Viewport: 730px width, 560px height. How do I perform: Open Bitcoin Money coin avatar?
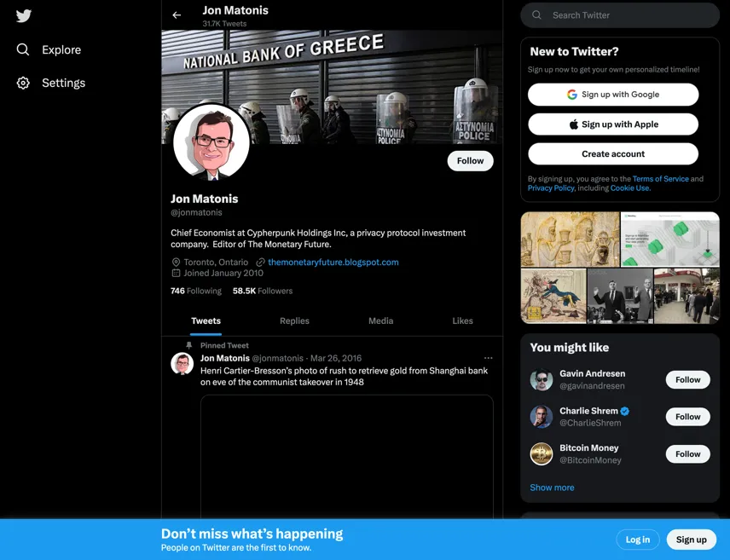pyautogui.click(x=541, y=453)
